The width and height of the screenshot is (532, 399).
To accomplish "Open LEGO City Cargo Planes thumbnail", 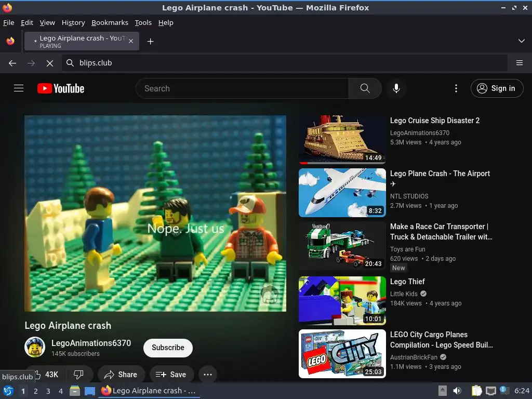I will pyautogui.click(x=342, y=353).
